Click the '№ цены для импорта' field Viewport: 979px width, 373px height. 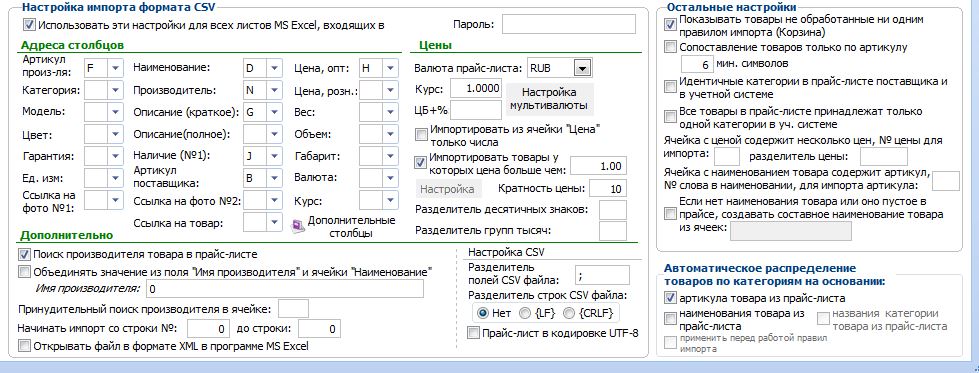click(727, 156)
